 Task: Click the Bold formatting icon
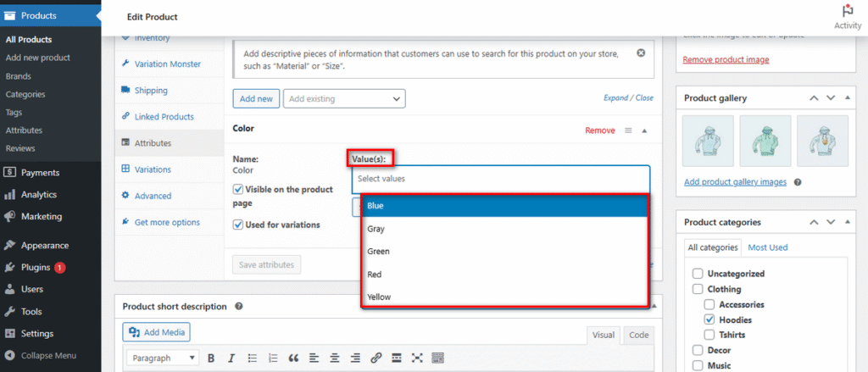click(211, 358)
